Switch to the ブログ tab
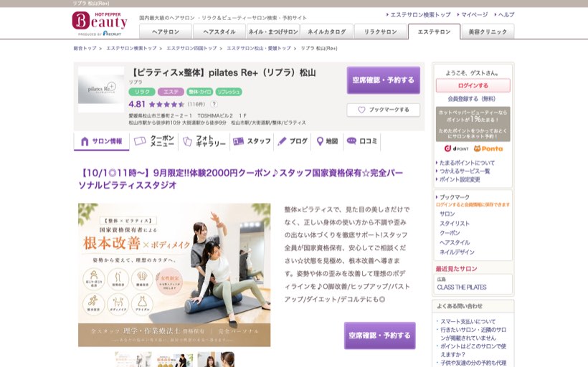 coord(293,141)
